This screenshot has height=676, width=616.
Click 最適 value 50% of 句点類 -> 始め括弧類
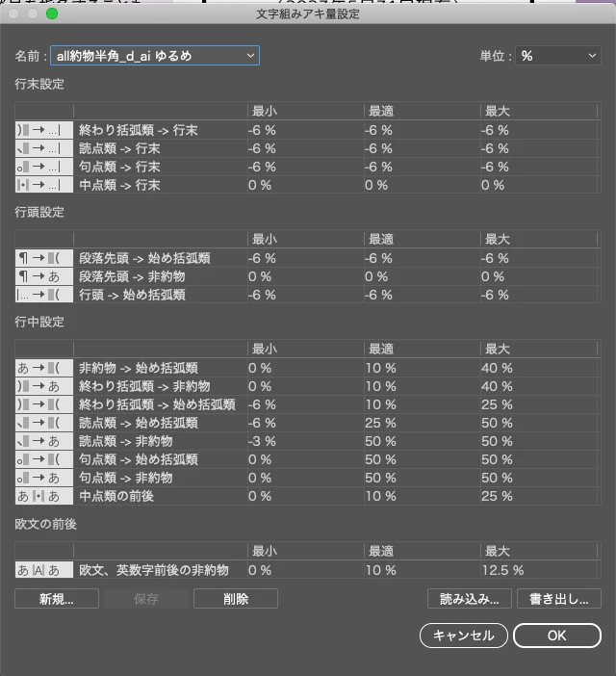pyautogui.click(x=380, y=459)
